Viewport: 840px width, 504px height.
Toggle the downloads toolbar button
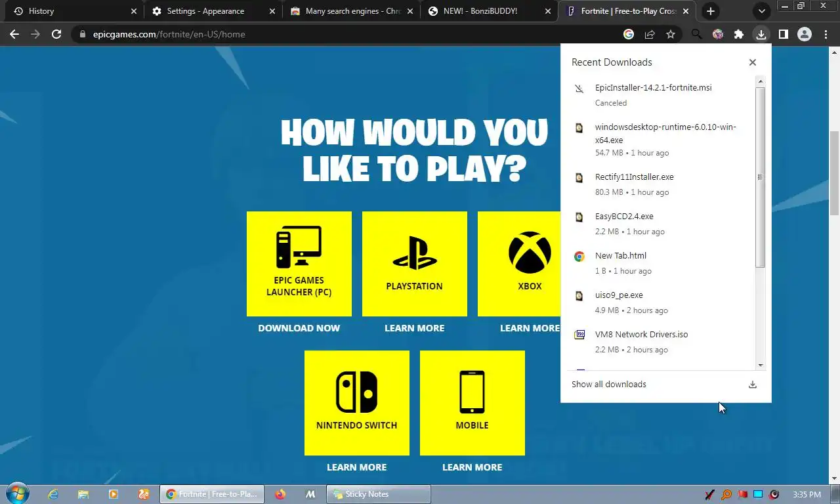coord(761,34)
